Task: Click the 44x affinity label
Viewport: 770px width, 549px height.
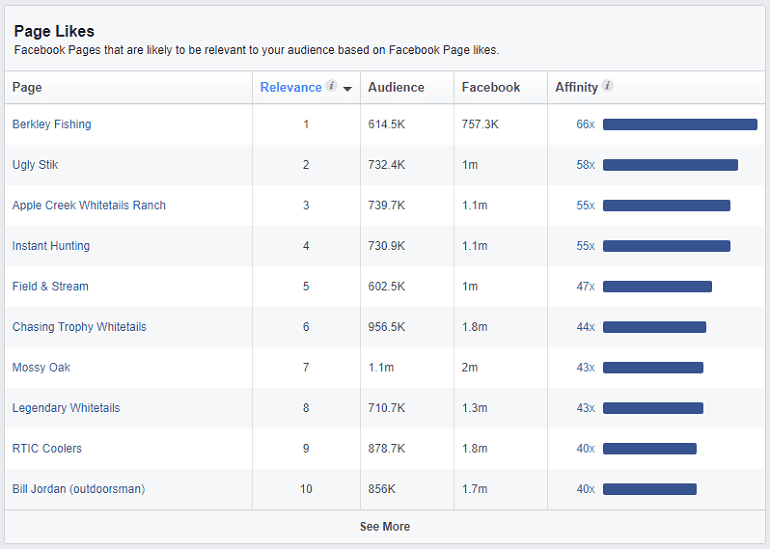Action: tap(585, 327)
